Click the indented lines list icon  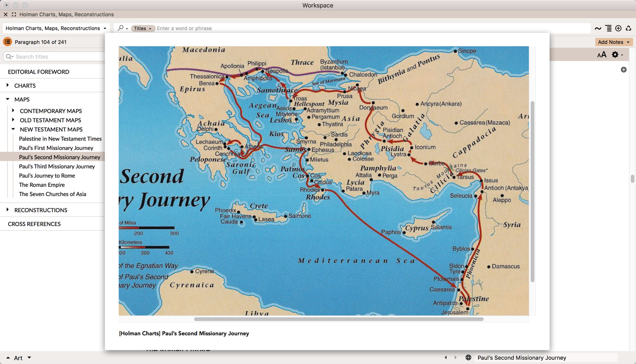[x=608, y=29]
